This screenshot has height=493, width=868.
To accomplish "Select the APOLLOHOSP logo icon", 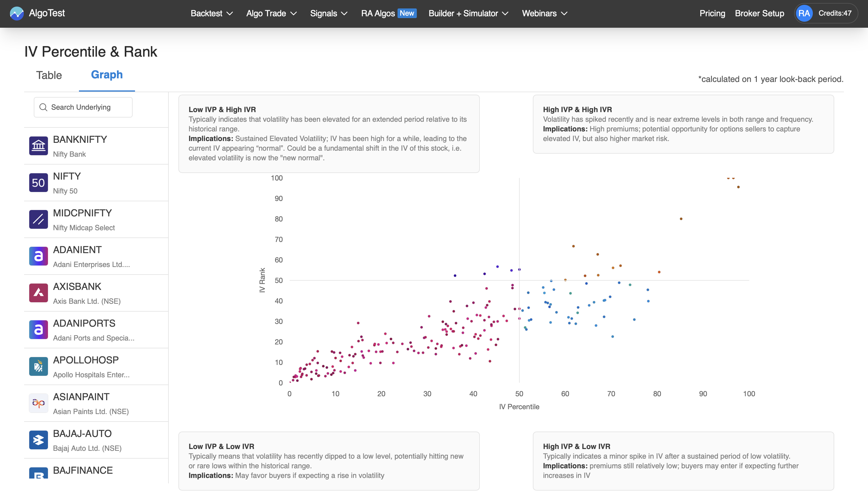I will click(38, 366).
